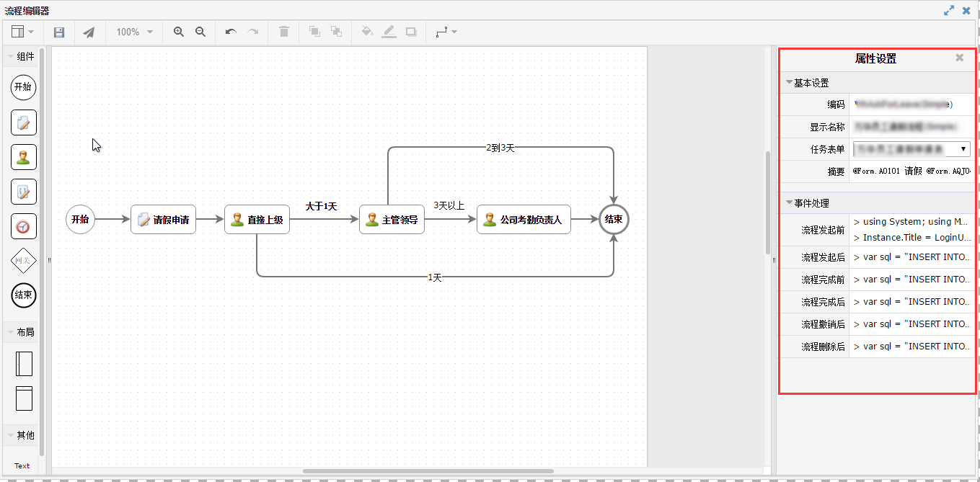Viewport: 980px width, 482px height.
Task: Select the vertical swimlane layout shape
Action: coord(24,363)
